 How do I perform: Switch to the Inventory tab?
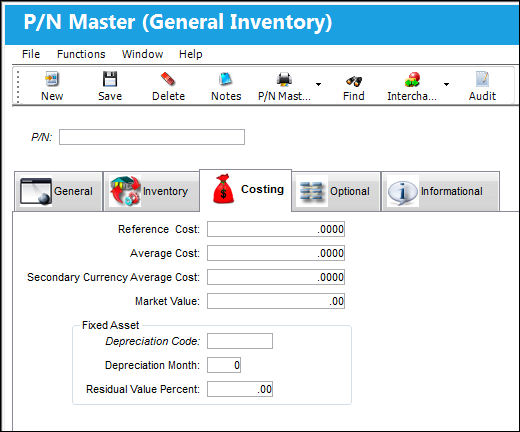click(x=151, y=191)
